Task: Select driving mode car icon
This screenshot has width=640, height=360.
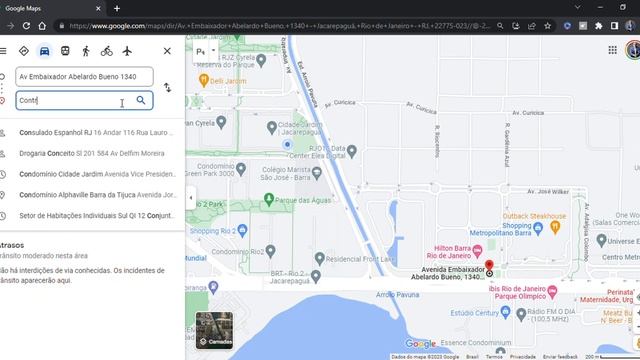Action: click(x=44, y=51)
